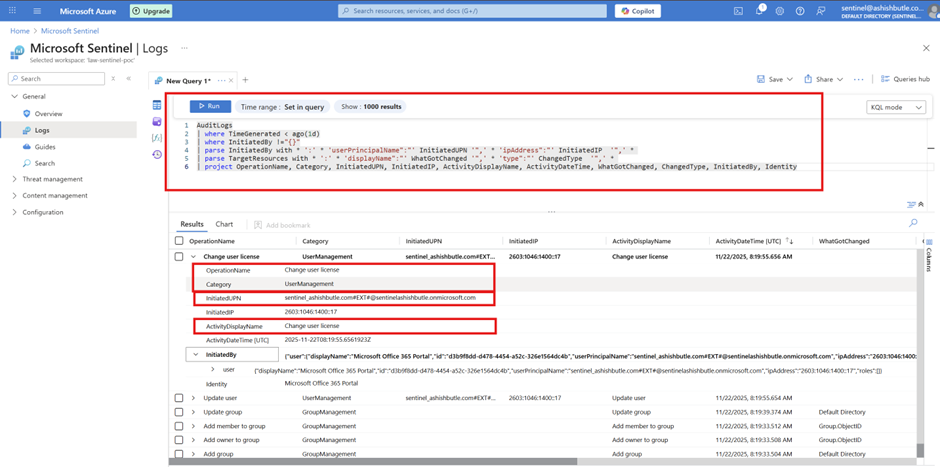Image resolution: width=940 pixels, height=467 pixels.
Task: Toggle the select-all checkbox in results header
Action: [x=179, y=241]
